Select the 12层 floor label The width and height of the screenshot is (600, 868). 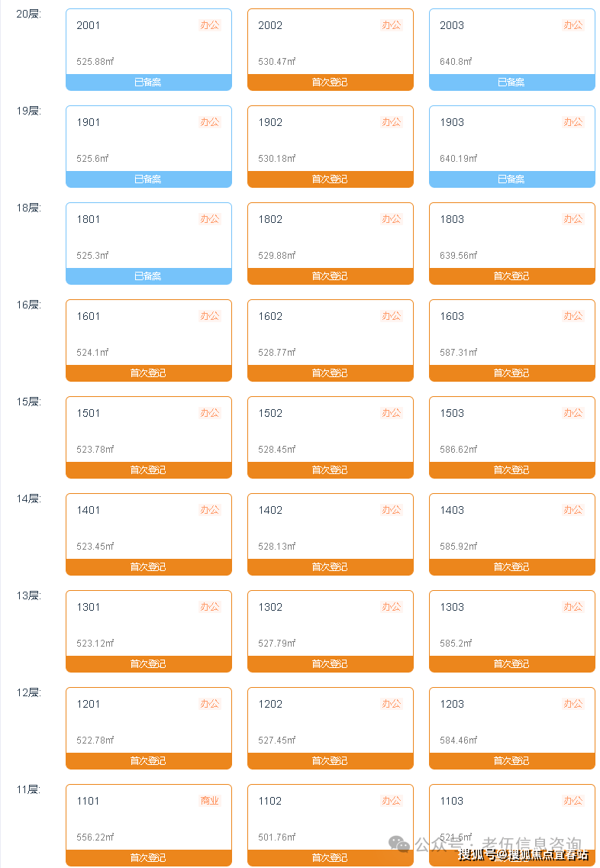pyautogui.click(x=29, y=692)
